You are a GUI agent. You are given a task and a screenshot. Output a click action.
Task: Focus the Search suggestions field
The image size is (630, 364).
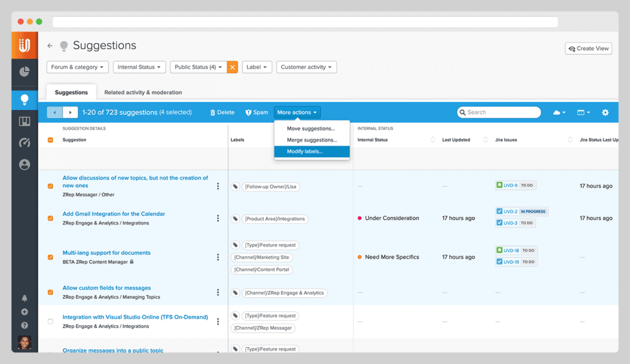[498, 113]
